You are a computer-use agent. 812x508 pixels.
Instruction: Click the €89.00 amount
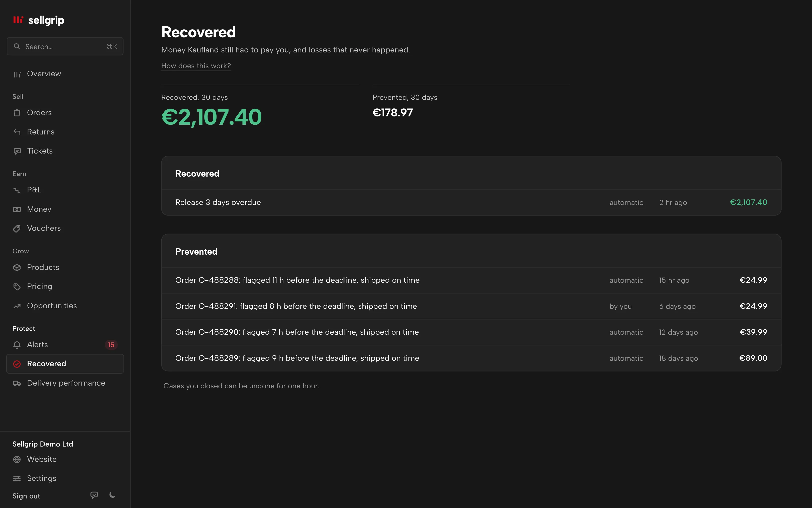tap(753, 358)
